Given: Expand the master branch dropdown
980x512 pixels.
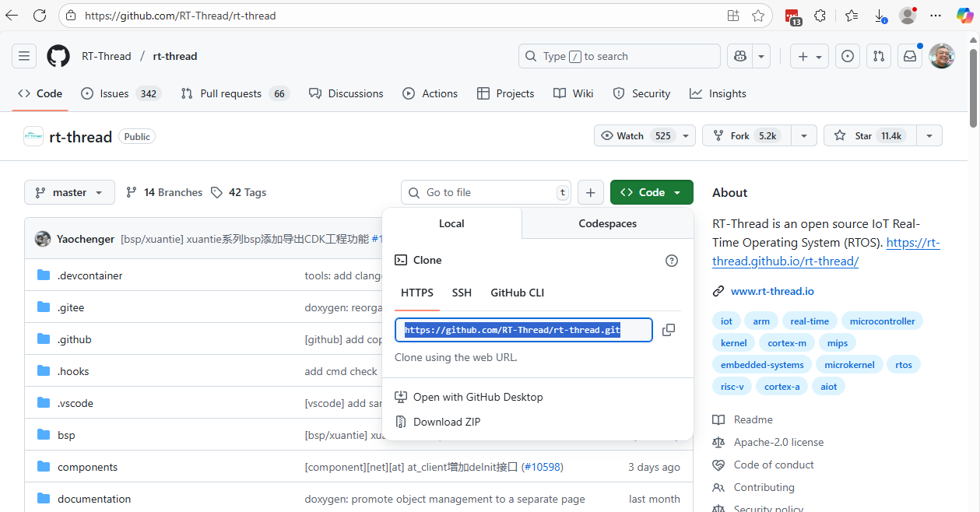Looking at the screenshot, I should (69, 192).
